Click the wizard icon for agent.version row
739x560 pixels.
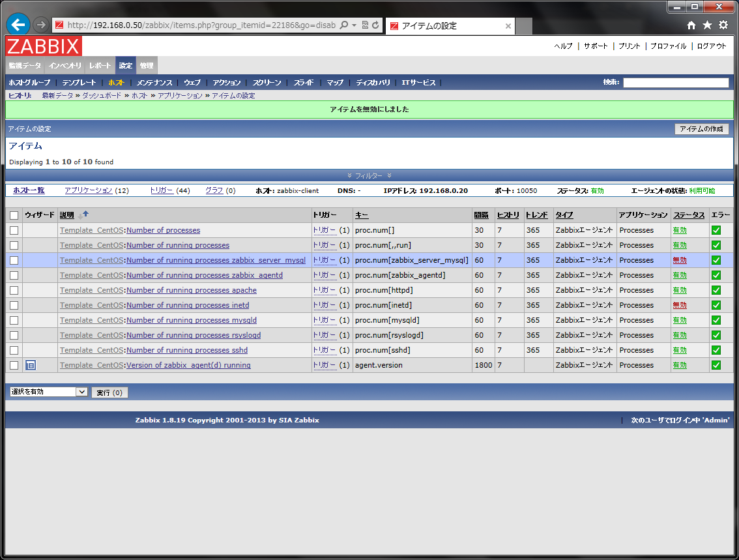pyautogui.click(x=31, y=365)
